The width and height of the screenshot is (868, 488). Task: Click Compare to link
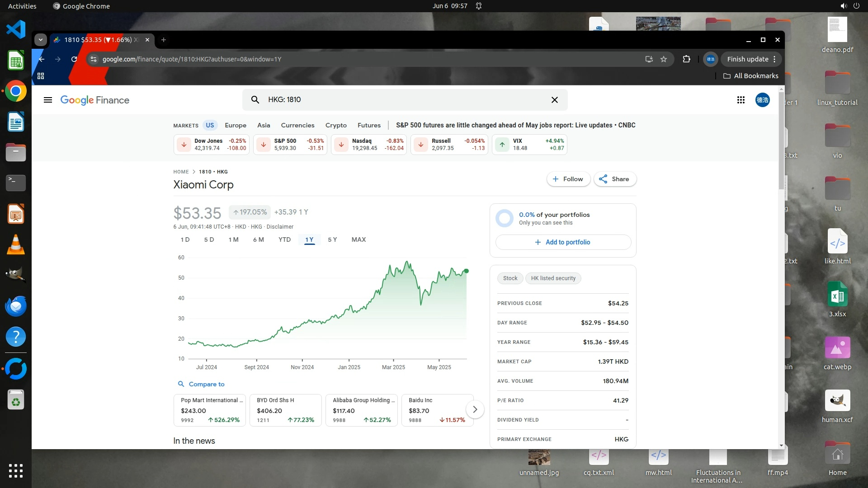point(206,384)
